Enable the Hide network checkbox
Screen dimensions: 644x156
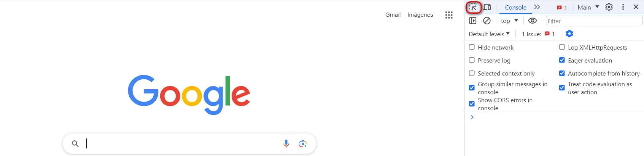[x=472, y=47]
